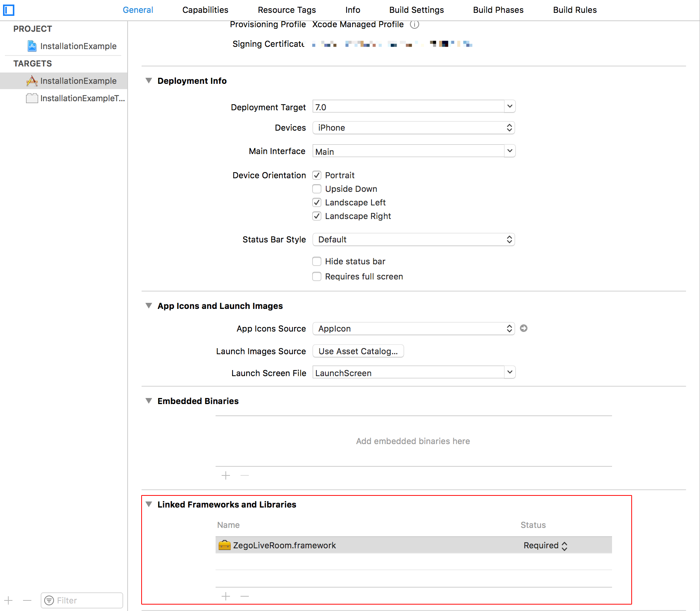This screenshot has height=611, width=700.
Task: Click the Status column header
Action: pos(533,525)
